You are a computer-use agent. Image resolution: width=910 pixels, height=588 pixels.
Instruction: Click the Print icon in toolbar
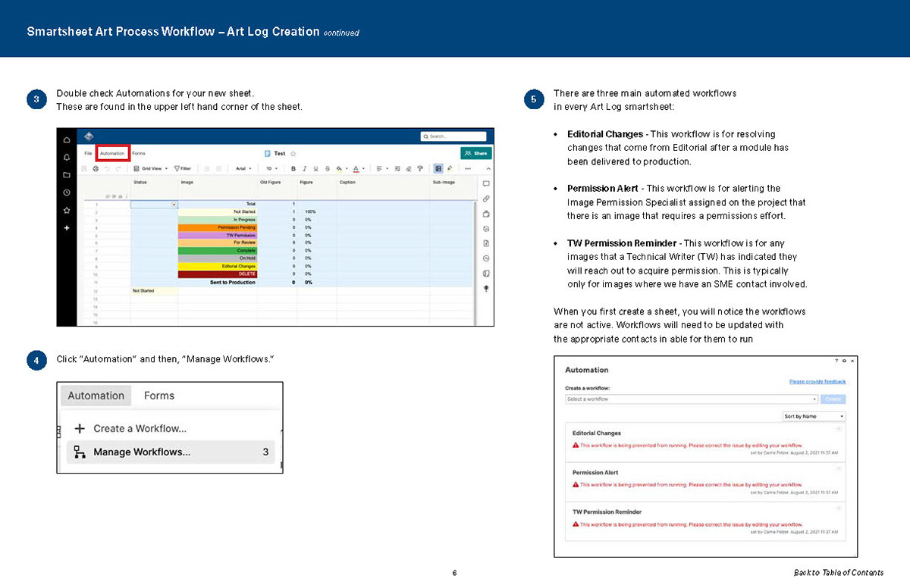coord(96,168)
